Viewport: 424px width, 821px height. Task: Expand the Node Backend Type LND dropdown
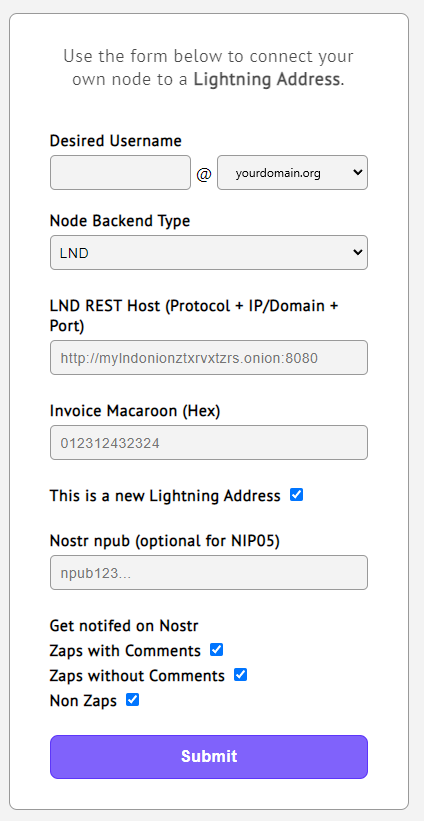click(x=209, y=253)
